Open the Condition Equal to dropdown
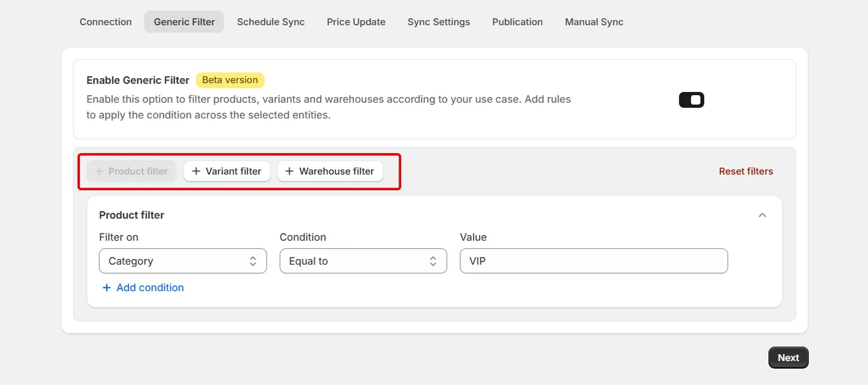The width and height of the screenshot is (868, 385). coord(363,261)
